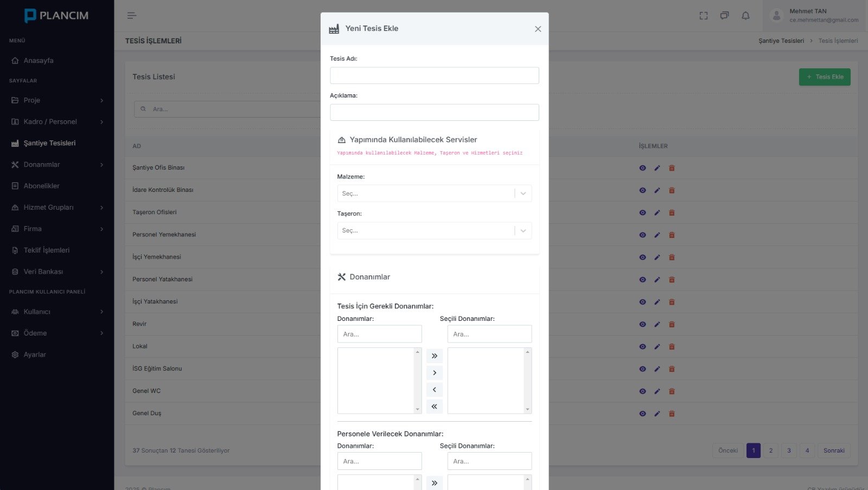The image size is (868, 490).
Task: Edit the İdare Kontrolük Binası entry
Action: [657, 190]
